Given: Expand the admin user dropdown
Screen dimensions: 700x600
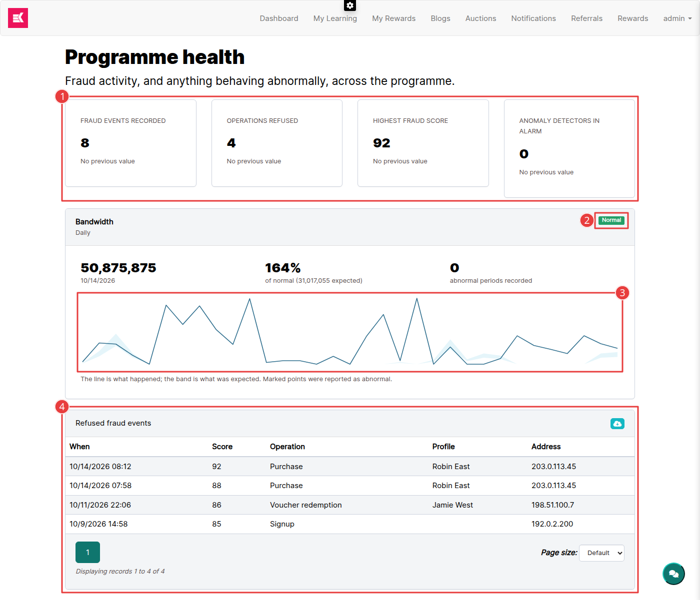Looking at the screenshot, I should click(x=677, y=18).
